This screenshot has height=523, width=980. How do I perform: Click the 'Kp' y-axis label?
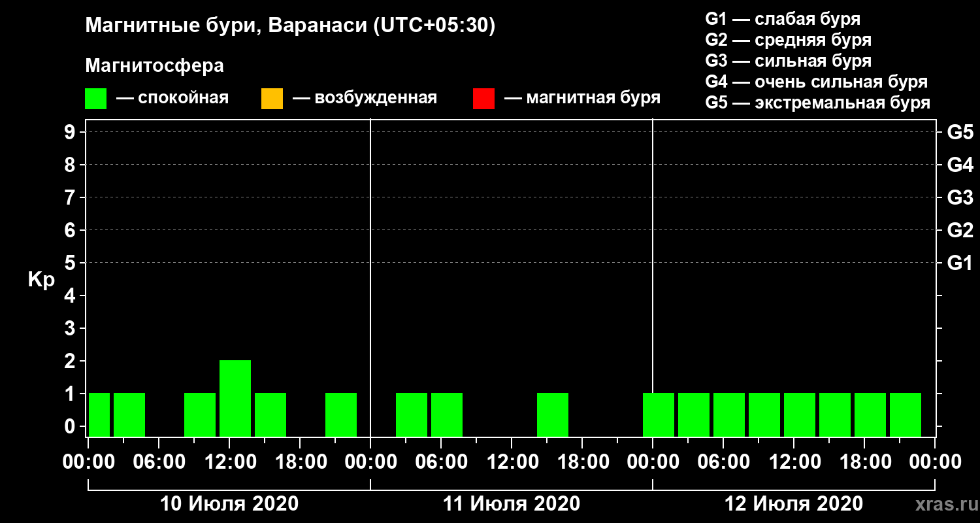point(41,280)
